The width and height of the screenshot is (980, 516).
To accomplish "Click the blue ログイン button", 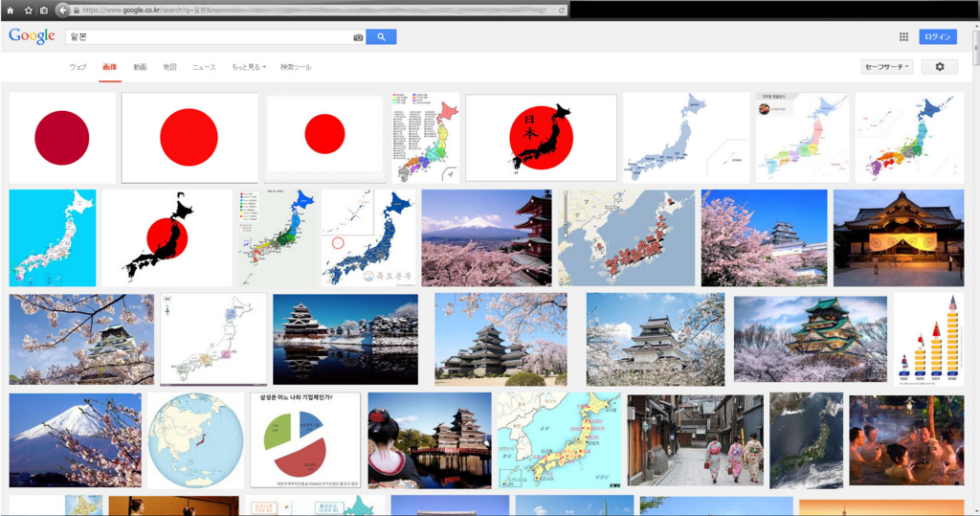I will [938, 37].
